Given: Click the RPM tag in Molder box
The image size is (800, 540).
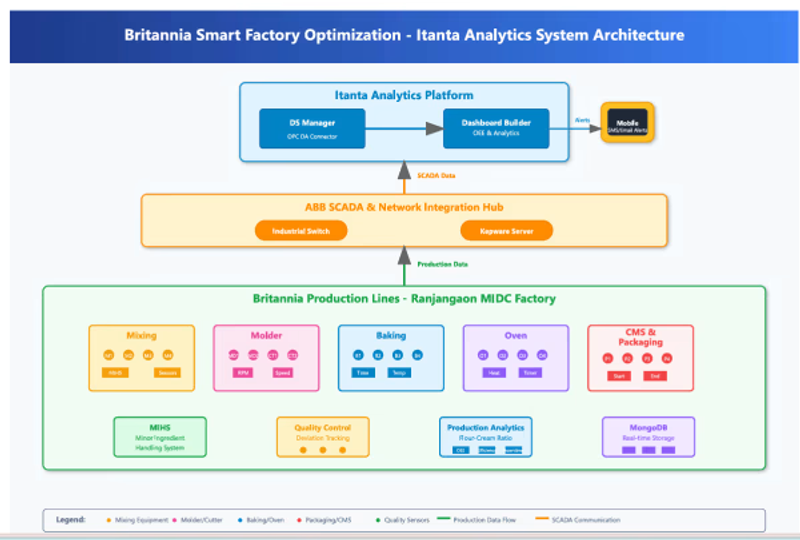Looking at the screenshot, I should (243, 373).
